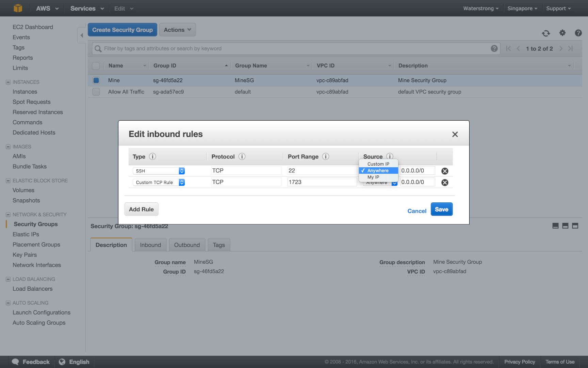
Task: Go to last page of results
Action: pyautogui.click(x=570, y=48)
